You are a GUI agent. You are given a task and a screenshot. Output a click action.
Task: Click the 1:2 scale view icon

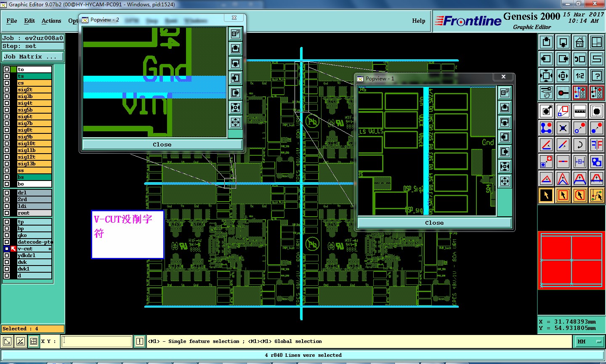coord(579,76)
